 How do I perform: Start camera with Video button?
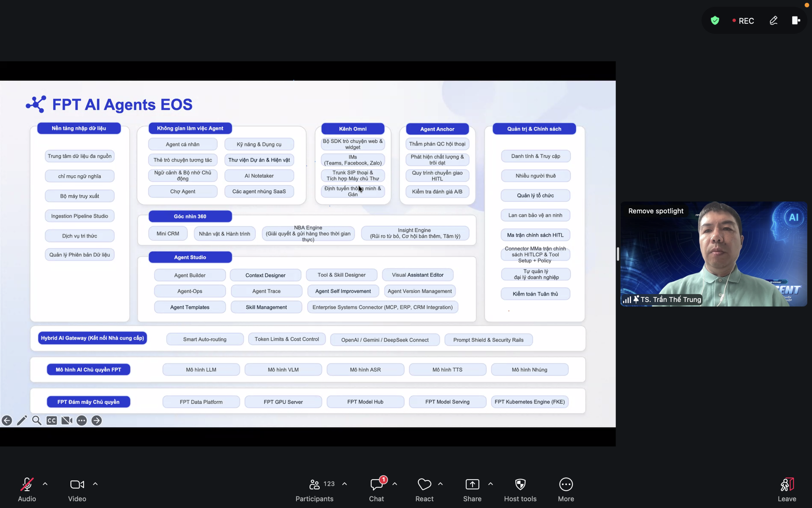(77, 490)
